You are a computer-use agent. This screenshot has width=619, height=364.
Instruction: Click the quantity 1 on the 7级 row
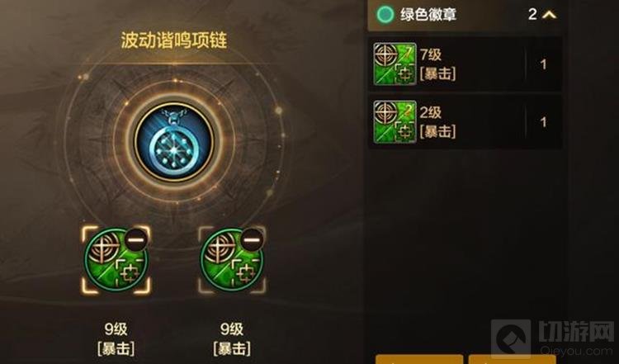[x=544, y=64]
